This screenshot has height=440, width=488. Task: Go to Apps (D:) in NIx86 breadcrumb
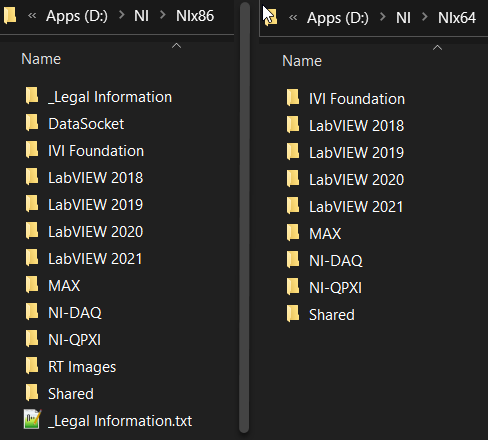coord(77,16)
